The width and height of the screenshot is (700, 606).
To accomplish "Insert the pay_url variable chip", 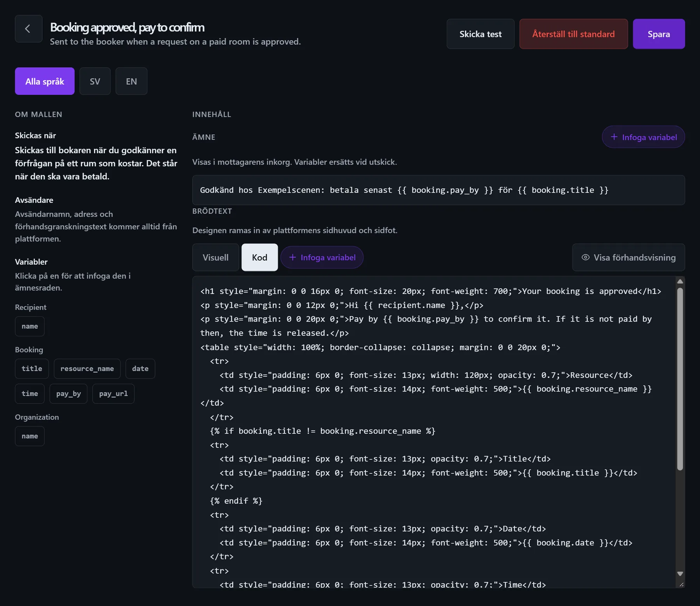I will coord(113,393).
